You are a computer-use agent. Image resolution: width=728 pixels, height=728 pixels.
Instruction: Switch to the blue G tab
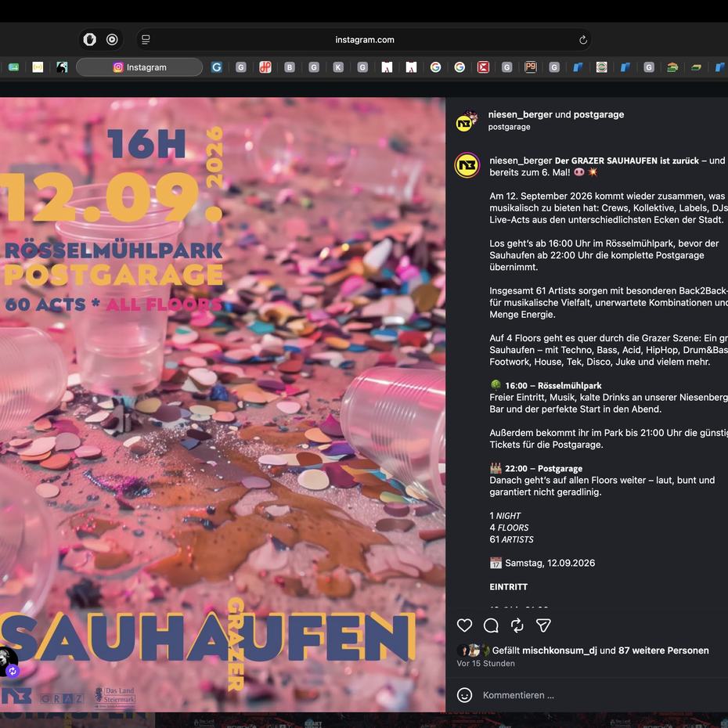click(216, 67)
